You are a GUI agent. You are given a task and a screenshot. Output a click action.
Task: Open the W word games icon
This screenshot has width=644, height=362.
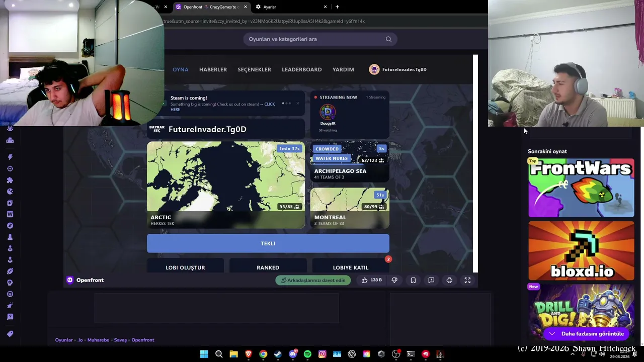(x=10, y=214)
